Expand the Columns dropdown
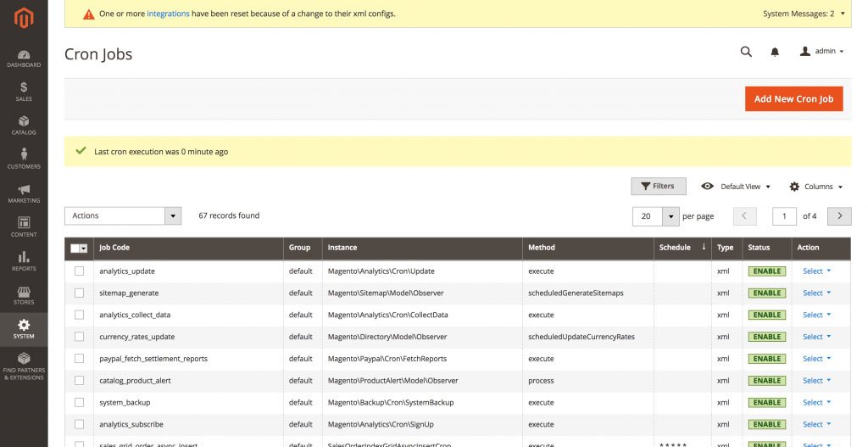Viewport: 868px width, 447px height. click(x=816, y=187)
